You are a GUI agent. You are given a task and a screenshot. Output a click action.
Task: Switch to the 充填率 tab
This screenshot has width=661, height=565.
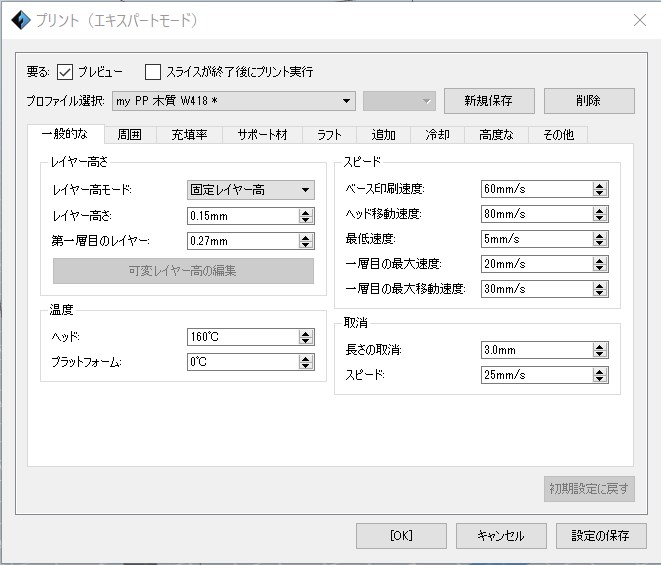point(189,135)
